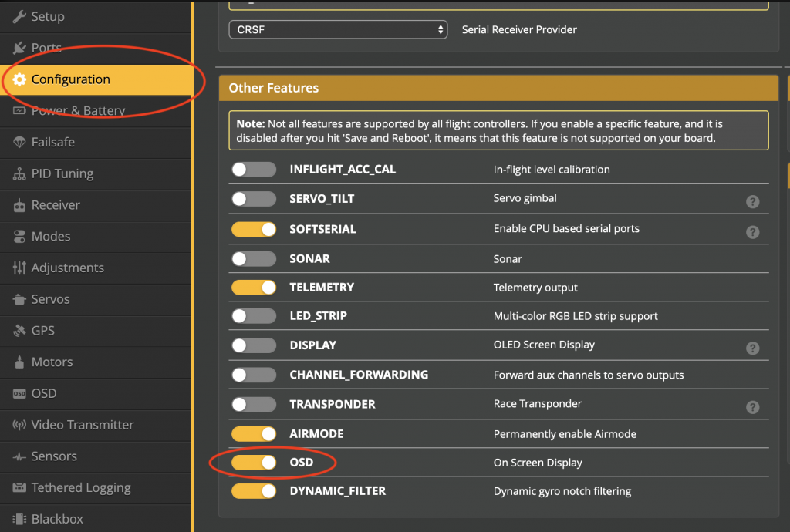Enable the LED_STRIP feature
The image size is (790, 532).
tap(254, 316)
